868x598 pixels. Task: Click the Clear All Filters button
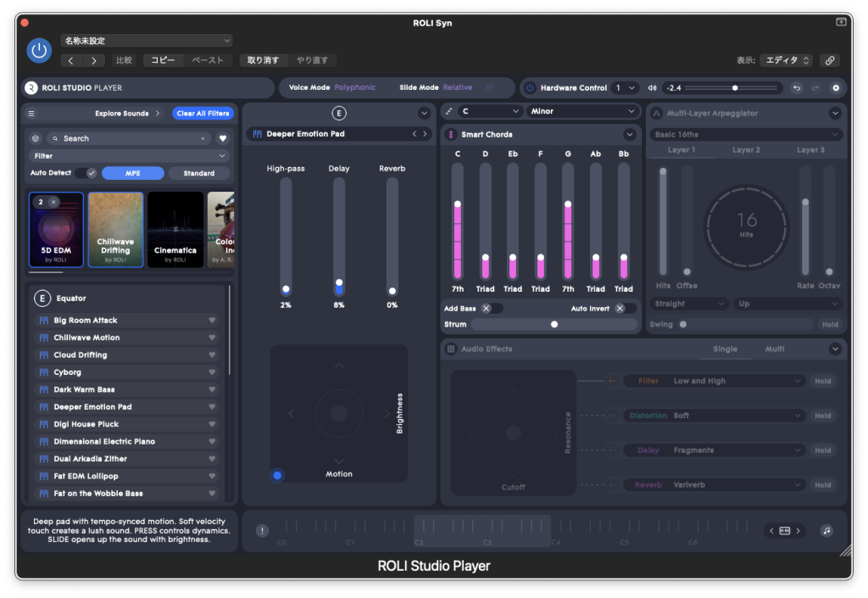pyautogui.click(x=203, y=114)
